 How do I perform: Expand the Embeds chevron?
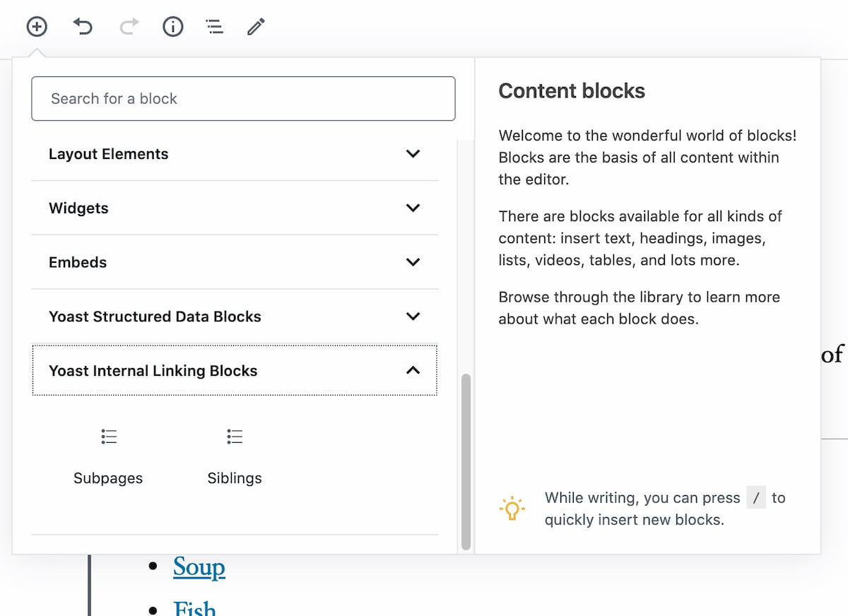click(x=413, y=262)
